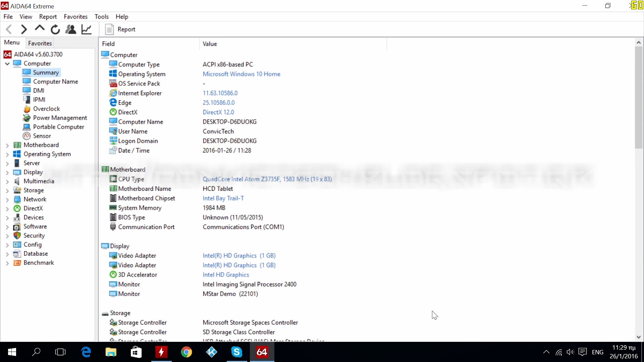Click the Devices icon in the tree
The image size is (644, 362).
pyautogui.click(x=17, y=218)
